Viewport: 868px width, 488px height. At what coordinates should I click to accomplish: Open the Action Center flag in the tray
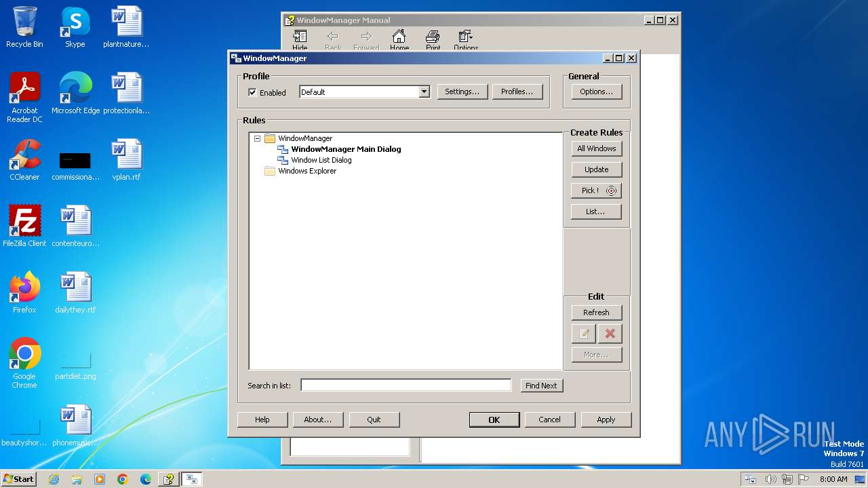(804, 479)
